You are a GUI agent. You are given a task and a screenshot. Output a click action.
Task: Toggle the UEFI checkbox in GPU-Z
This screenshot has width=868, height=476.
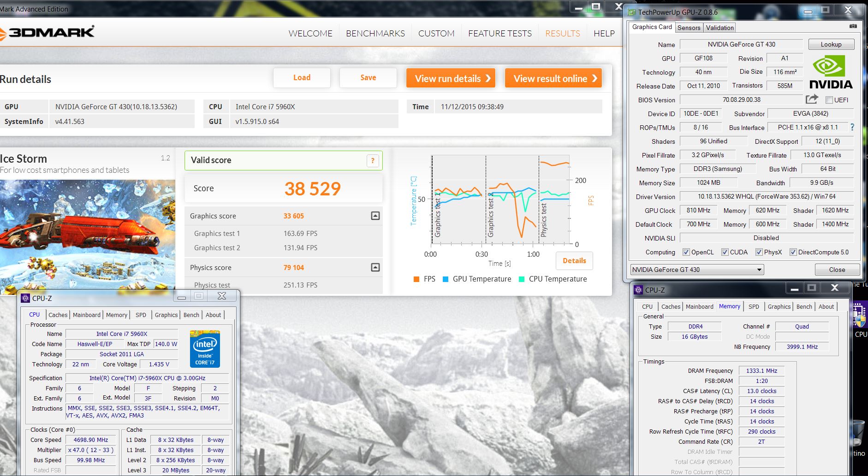pos(829,100)
